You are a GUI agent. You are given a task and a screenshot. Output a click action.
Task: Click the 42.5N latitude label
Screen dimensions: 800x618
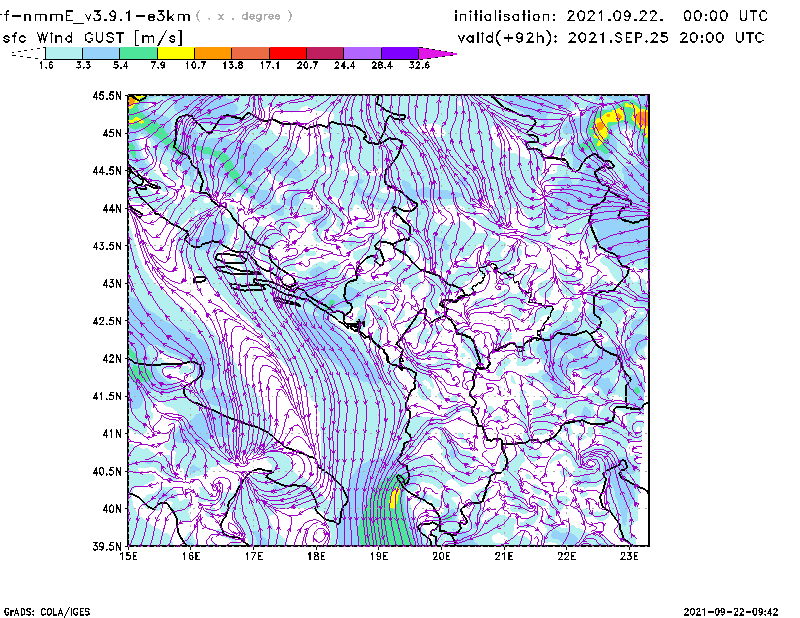[107, 321]
